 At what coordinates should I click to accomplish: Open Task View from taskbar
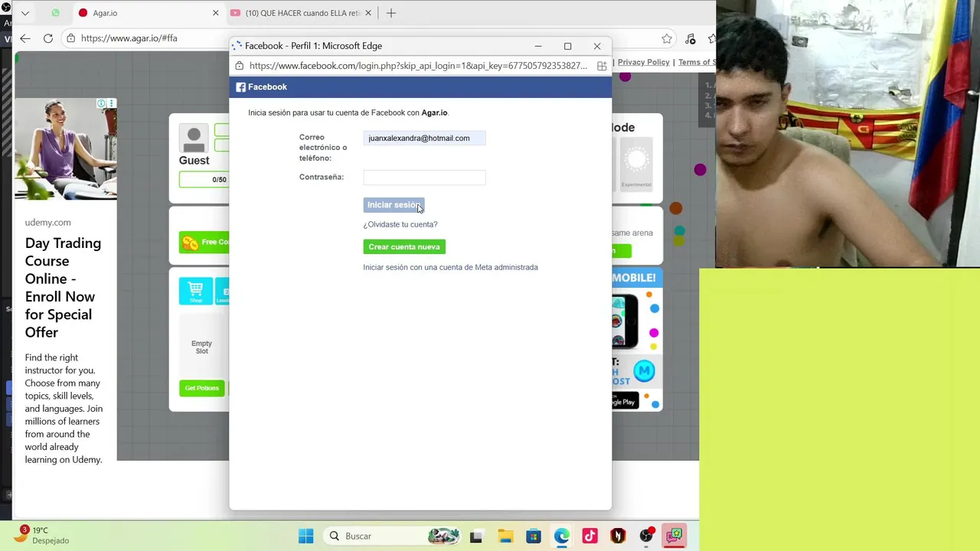click(475, 536)
